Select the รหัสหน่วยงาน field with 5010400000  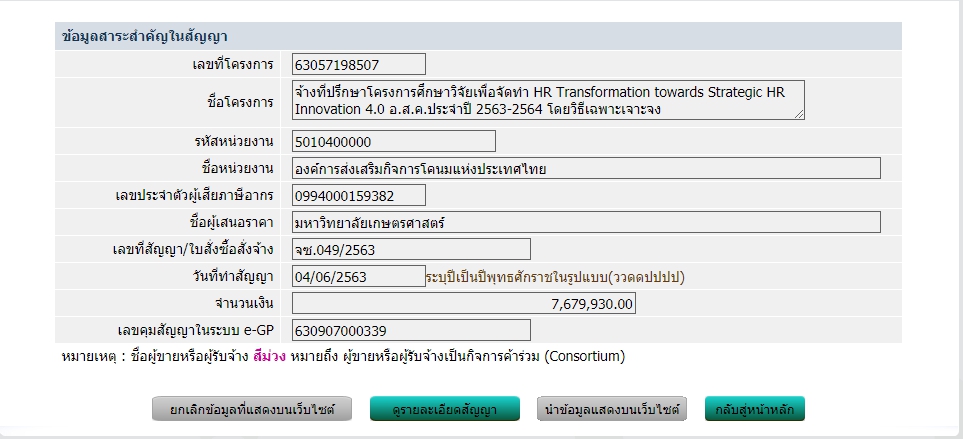(393, 141)
